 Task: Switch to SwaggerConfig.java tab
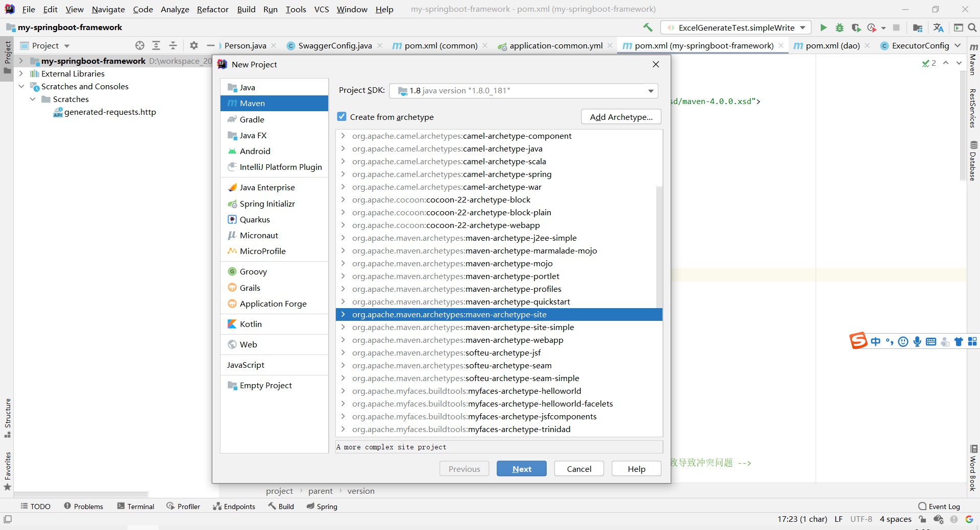coord(335,45)
